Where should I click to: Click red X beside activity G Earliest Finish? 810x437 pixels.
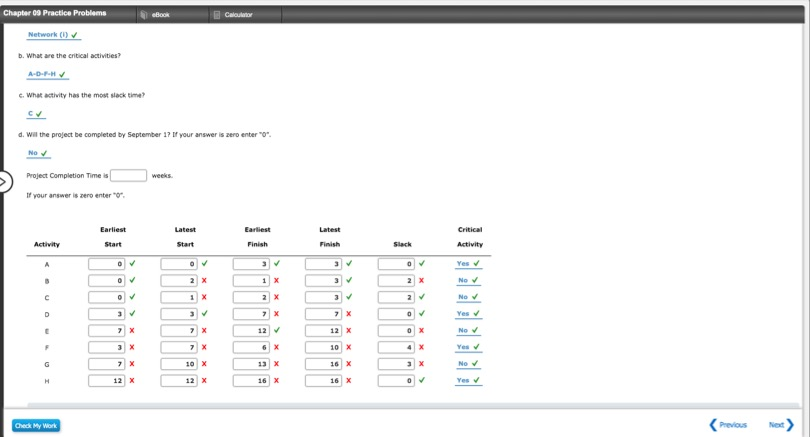[x=276, y=364]
